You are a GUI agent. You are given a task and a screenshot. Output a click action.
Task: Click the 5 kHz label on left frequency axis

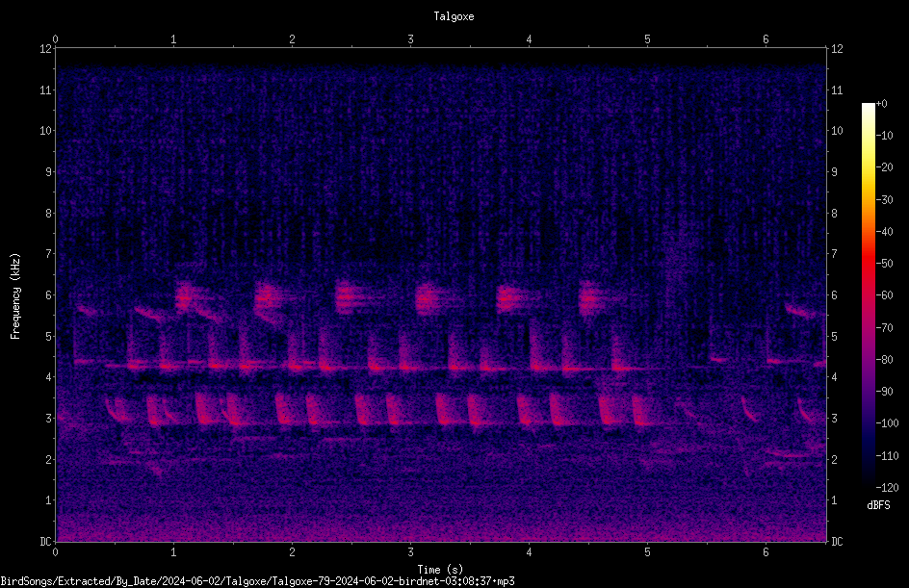(x=48, y=337)
